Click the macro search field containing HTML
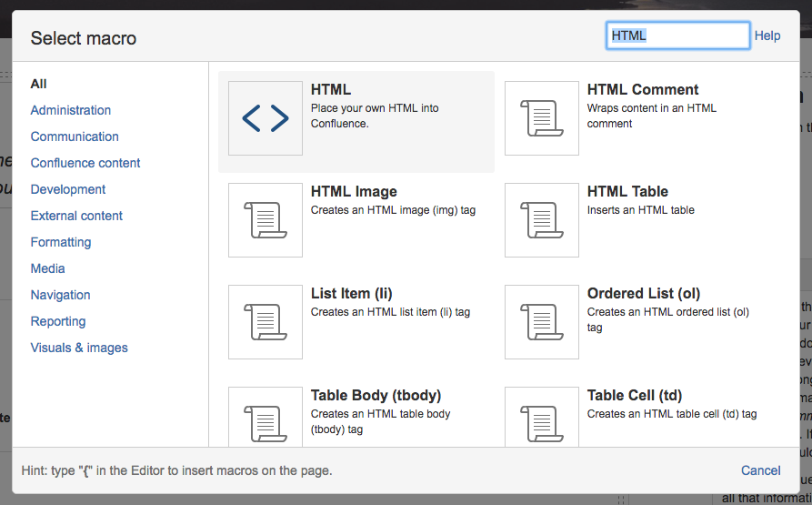 pyautogui.click(x=677, y=35)
